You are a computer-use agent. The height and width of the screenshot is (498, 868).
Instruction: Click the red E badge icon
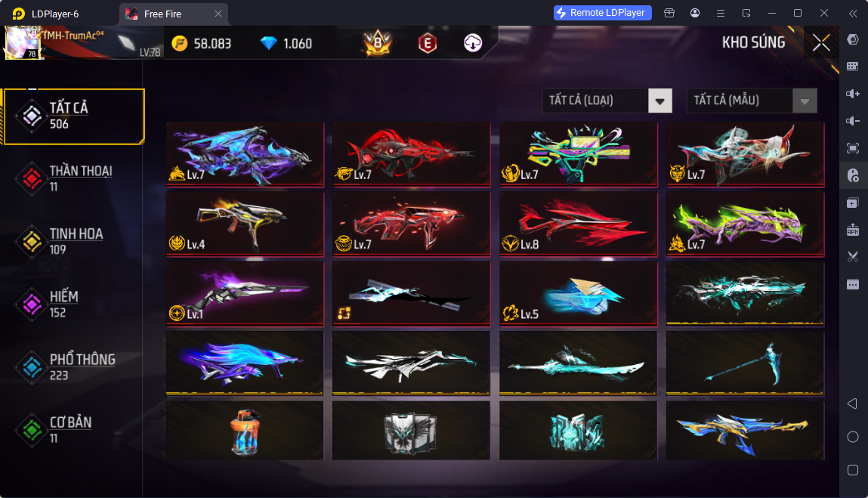tap(428, 43)
